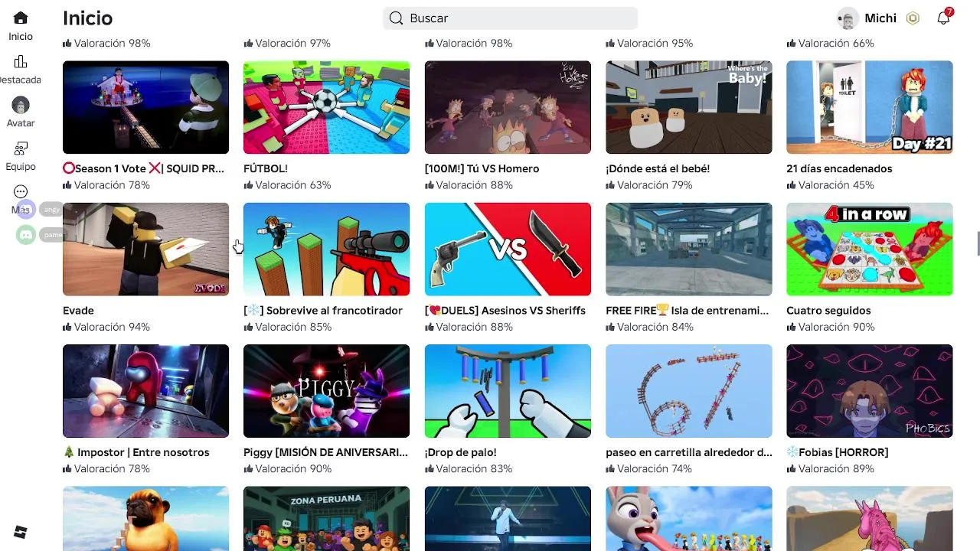Open the bulldog game thumbnail in bottom row
The height and width of the screenshot is (551, 980).
[145, 518]
